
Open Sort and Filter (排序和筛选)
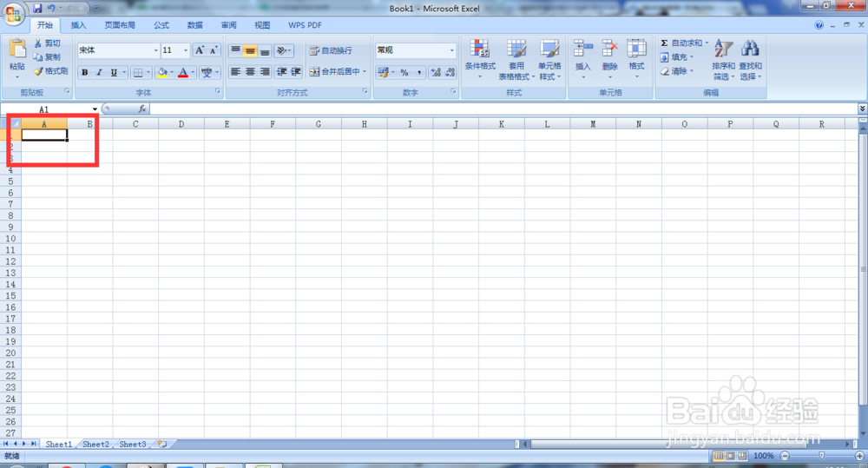(x=723, y=60)
